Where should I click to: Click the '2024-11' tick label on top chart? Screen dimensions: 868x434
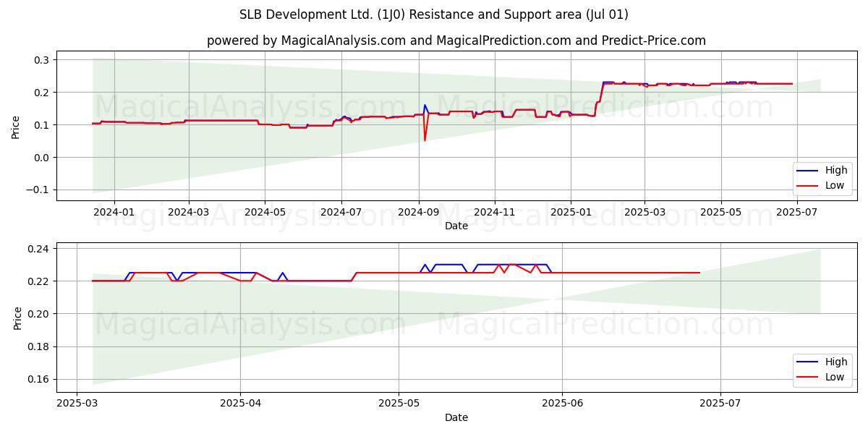495,212
